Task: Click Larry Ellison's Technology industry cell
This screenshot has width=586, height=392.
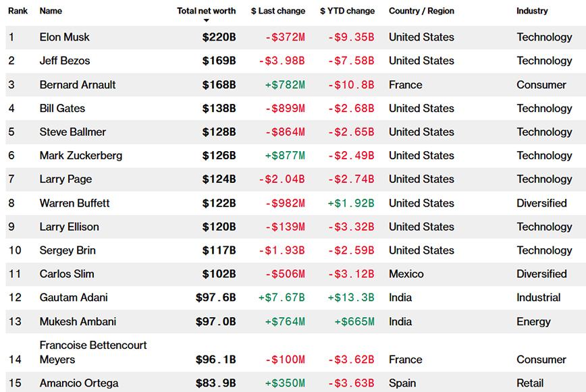Action: (x=544, y=227)
